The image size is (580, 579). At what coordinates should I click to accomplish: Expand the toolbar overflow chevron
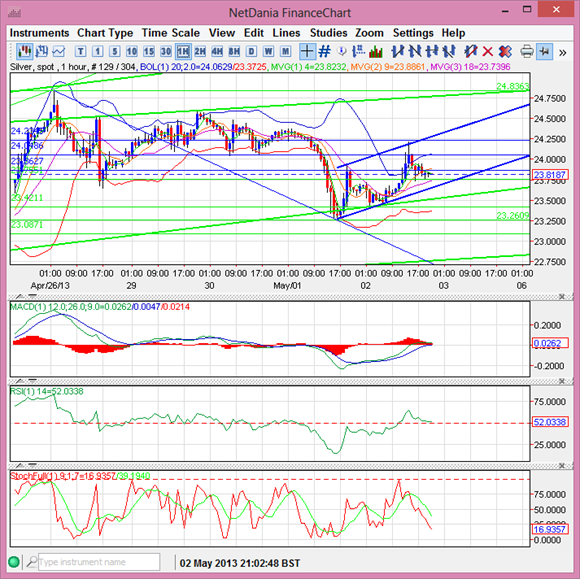pos(563,52)
